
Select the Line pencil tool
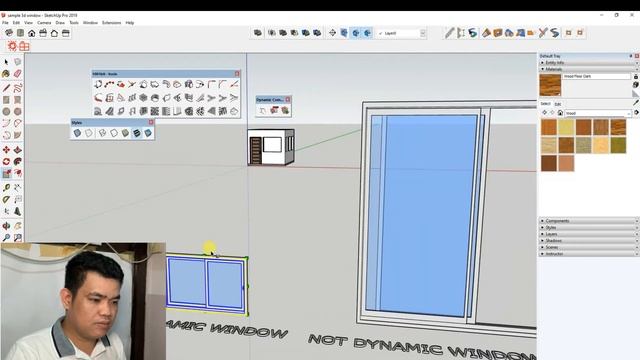(x=6, y=88)
